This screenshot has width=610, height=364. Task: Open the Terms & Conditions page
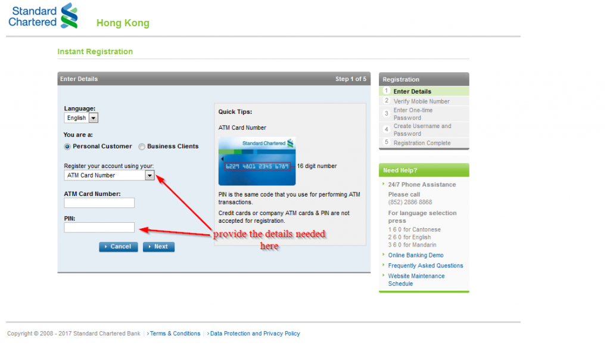[x=175, y=334]
